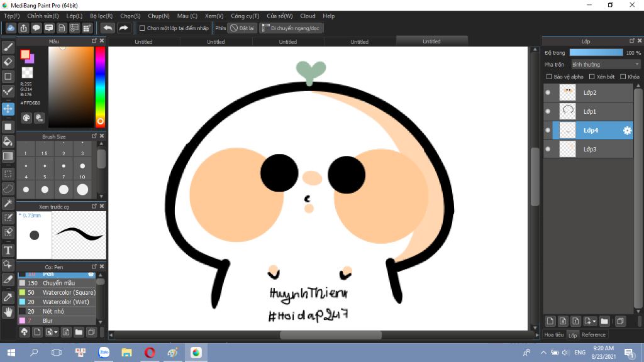Image resolution: width=644 pixels, height=362 pixels.
Task: Select the Eraser tool
Action: [8, 62]
